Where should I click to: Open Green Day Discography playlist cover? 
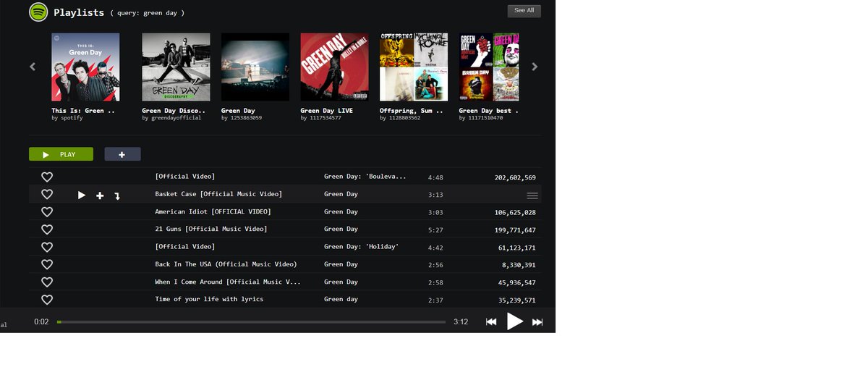176,67
